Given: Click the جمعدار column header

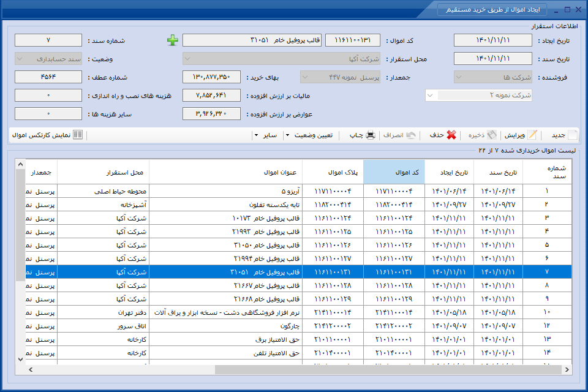Looking at the screenshot, I should coord(41,172).
